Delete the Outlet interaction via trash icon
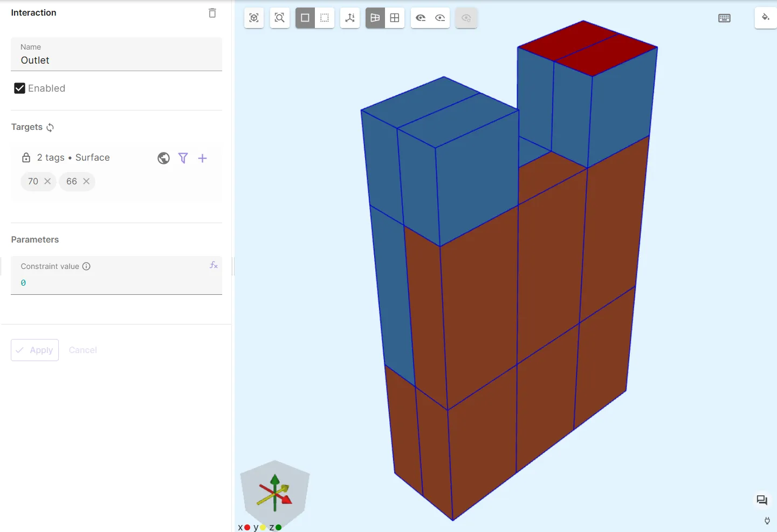Screen dimensions: 777x532 [x=212, y=13]
